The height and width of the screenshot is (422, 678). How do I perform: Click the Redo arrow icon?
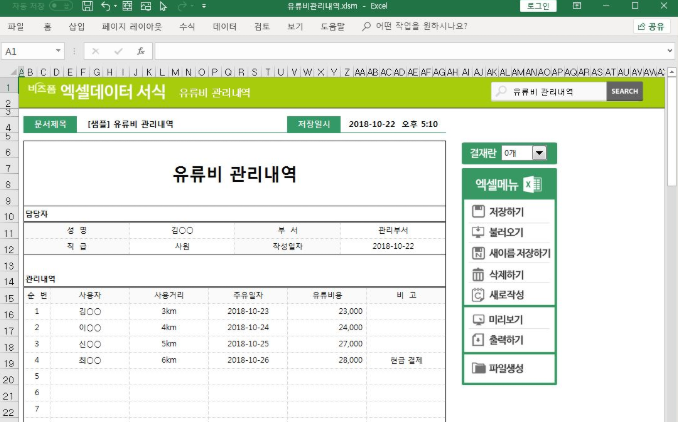(x=182, y=6)
